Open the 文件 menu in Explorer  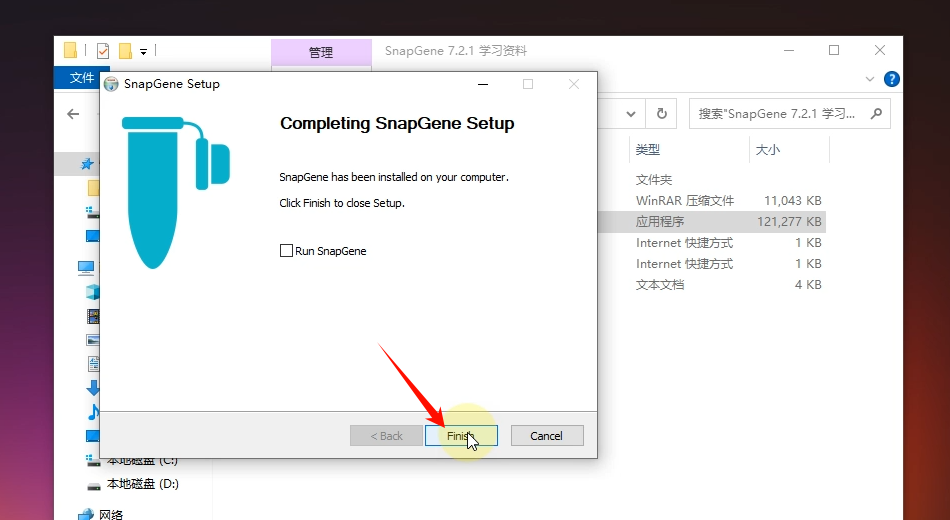coord(80,79)
